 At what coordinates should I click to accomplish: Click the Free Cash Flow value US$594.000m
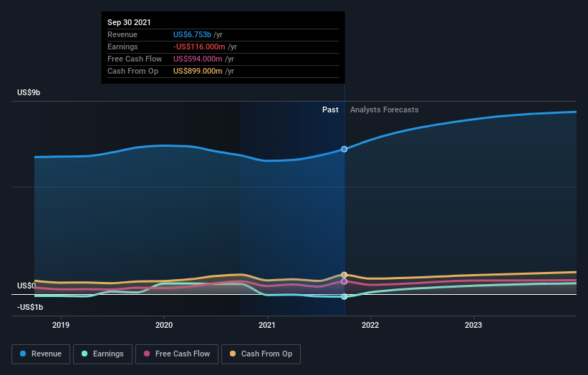coord(198,59)
